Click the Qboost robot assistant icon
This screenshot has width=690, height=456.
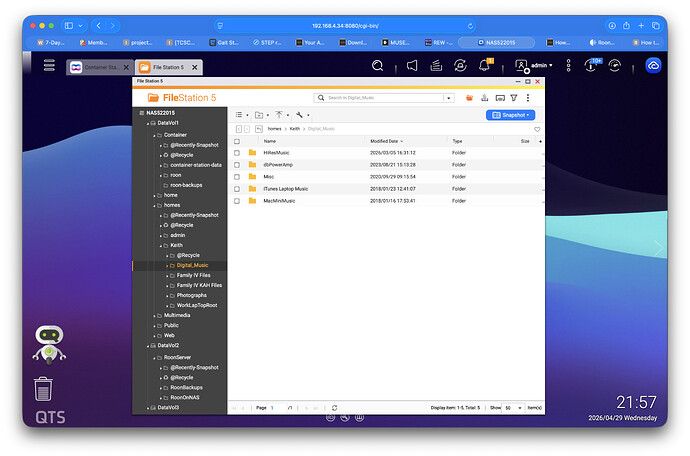pos(49,345)
